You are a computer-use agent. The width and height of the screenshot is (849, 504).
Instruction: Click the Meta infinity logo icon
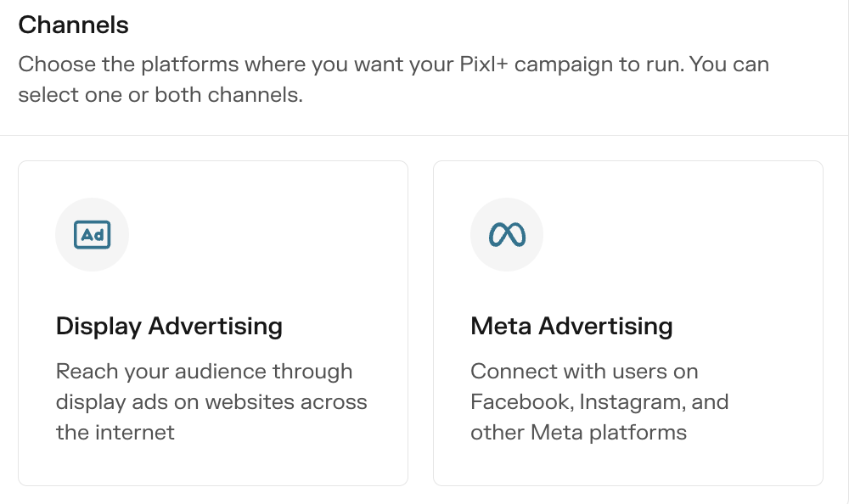[507, 235]
